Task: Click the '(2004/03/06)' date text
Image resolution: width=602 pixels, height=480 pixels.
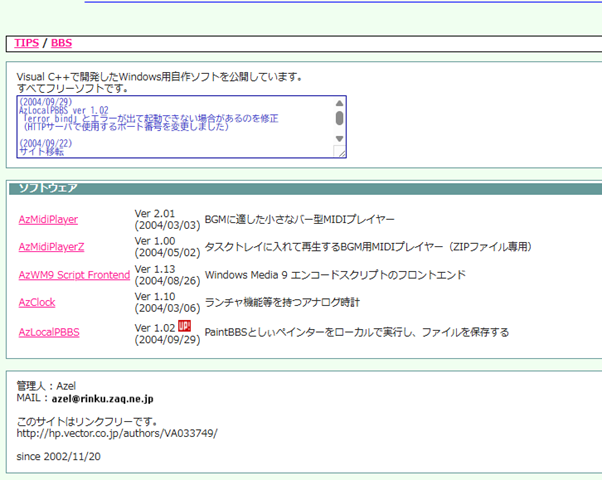Action: (167, 308)
